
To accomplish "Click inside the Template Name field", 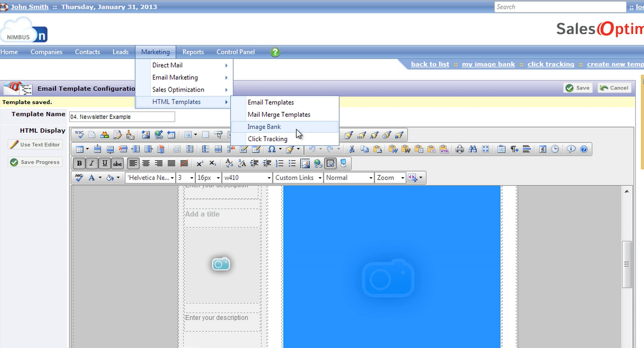I will (122, 117).
